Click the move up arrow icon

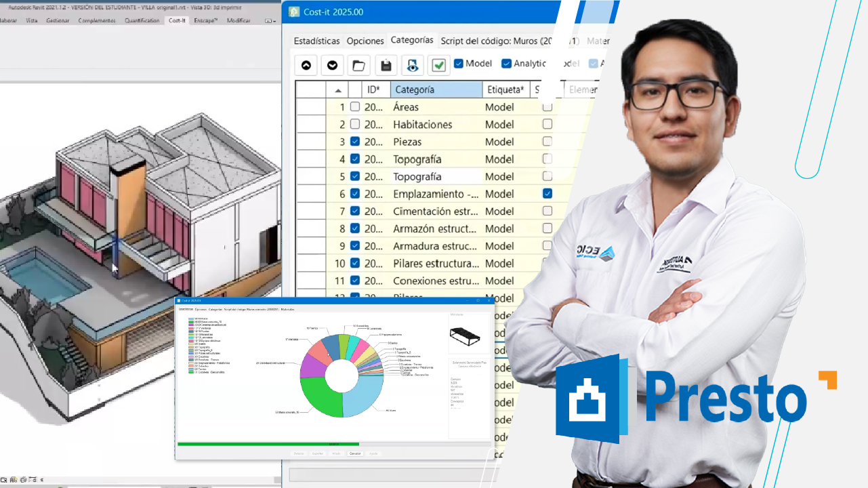click(306, 65)
